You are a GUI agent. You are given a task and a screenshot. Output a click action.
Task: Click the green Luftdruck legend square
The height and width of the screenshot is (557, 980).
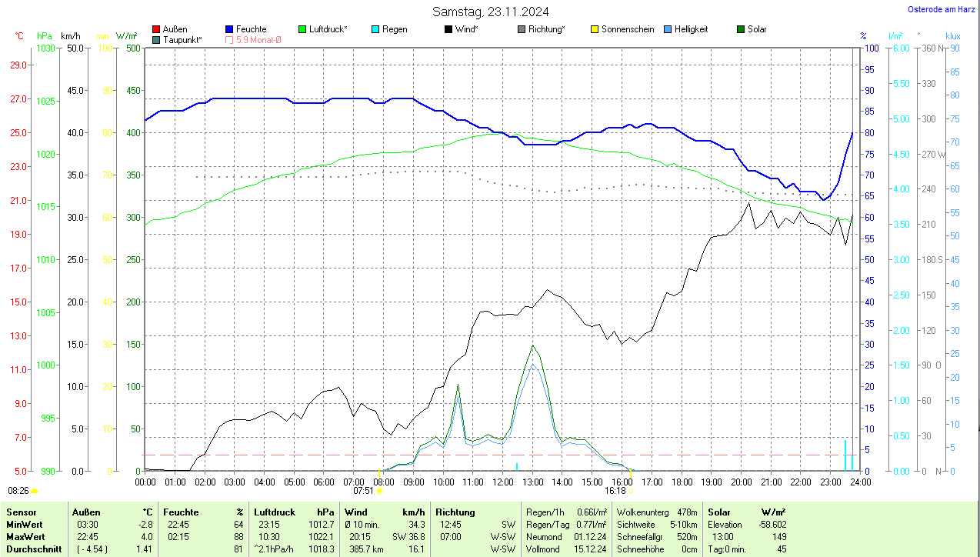pos(302,29)
